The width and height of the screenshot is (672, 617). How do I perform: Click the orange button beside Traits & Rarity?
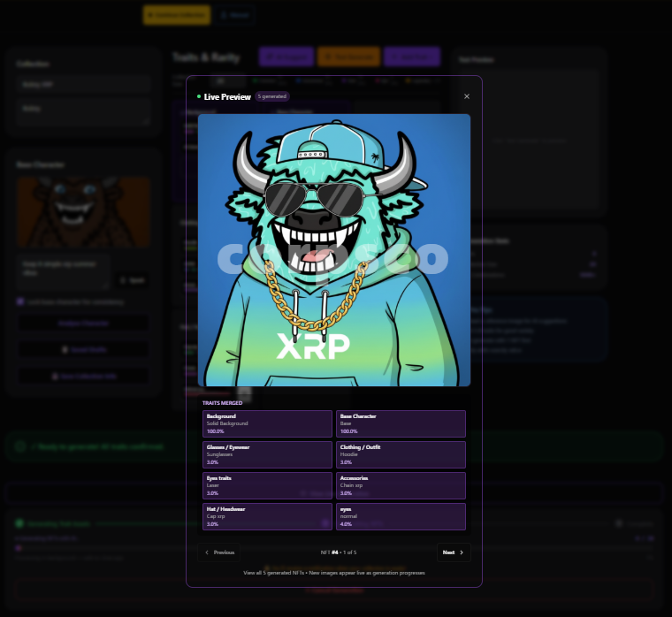point(348,57)
